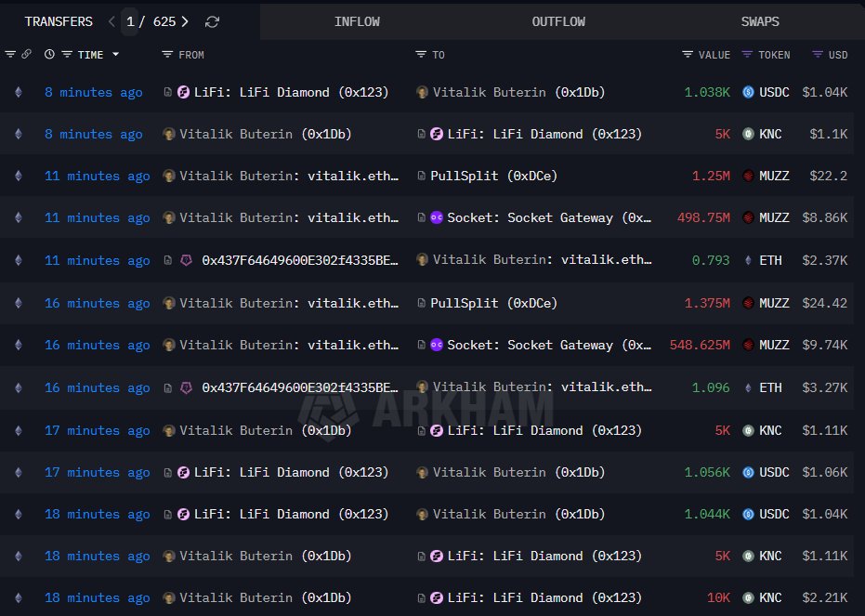The height and width of the screenshot is (616, 865).
Task: Click the USDC token icon in 1.044K row
Action: (x=748, y=514)
